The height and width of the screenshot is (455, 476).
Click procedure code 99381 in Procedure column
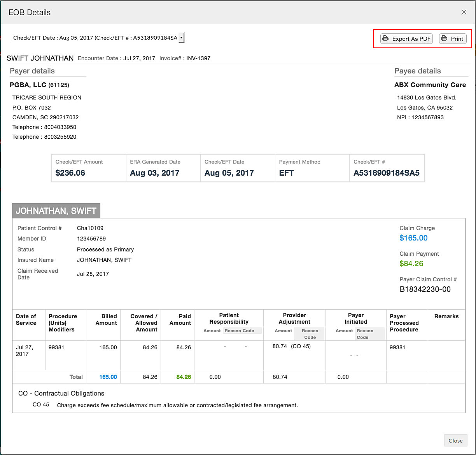tap(56, 347)
